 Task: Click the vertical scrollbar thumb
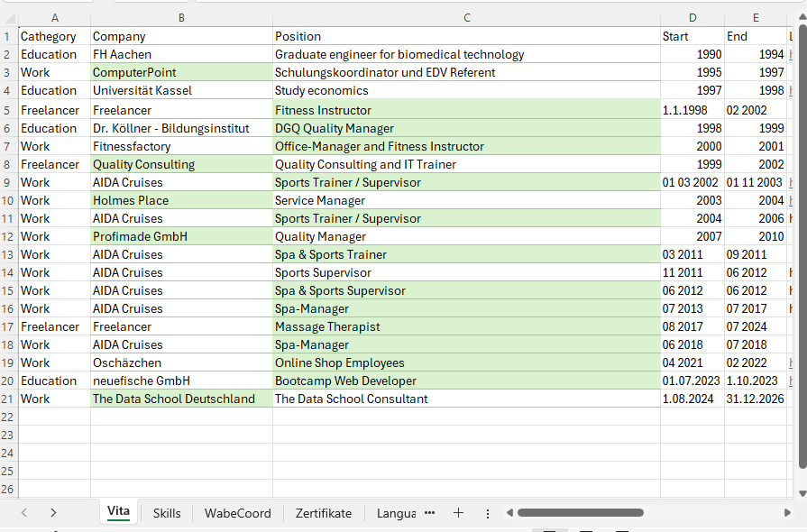coord(802,246)
